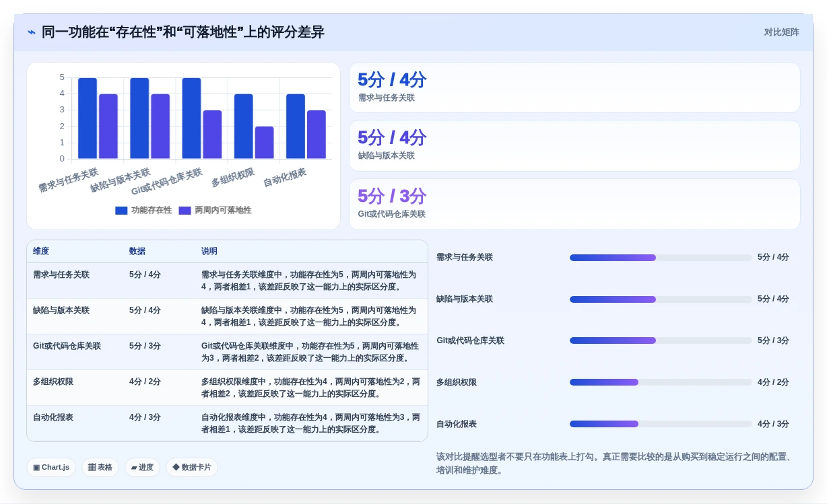Screen dimensions: 827x504
Task: Open the Git或代码仓库关联 score card
Action: pyautogui.click(x=574, y=204)
